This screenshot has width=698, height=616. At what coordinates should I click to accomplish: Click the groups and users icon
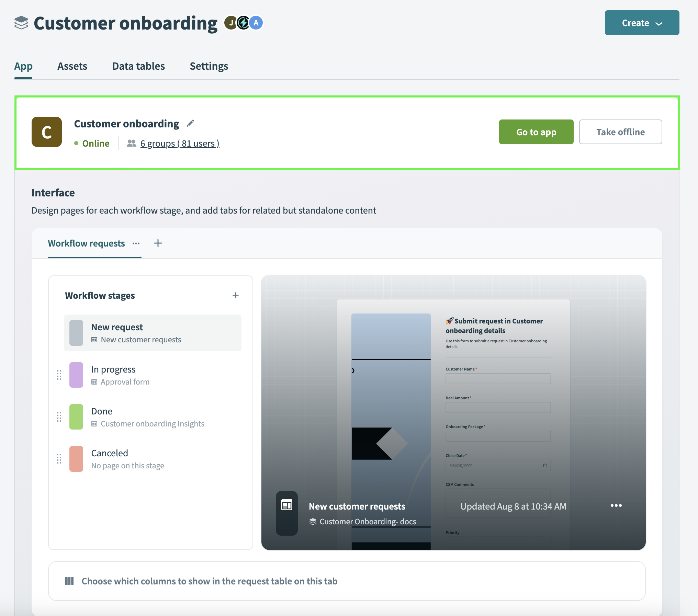pos(131,143)
